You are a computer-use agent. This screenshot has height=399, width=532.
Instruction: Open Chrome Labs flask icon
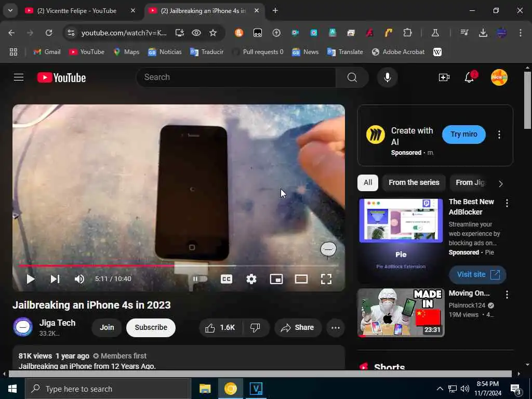pos(435,33)
